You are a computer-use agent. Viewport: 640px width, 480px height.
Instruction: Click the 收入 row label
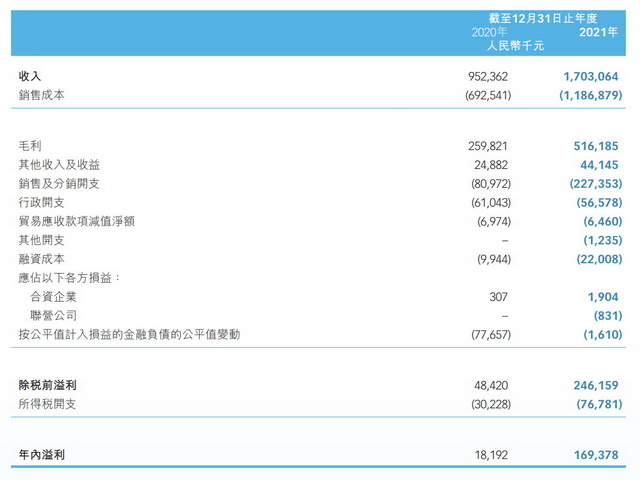[30, 76]
